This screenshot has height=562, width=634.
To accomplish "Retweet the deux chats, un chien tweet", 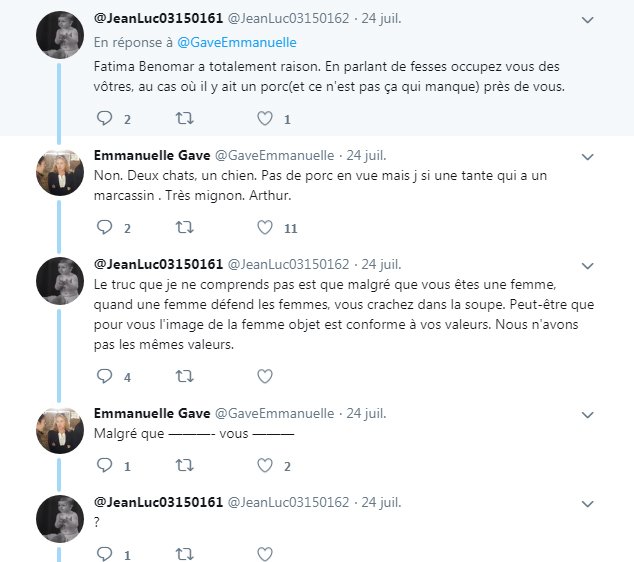I will click(x=185, y=228).
